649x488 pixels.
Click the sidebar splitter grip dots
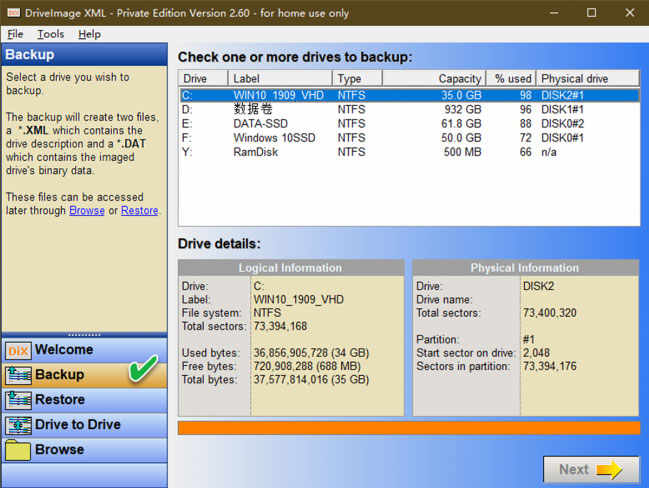point(84,334)
